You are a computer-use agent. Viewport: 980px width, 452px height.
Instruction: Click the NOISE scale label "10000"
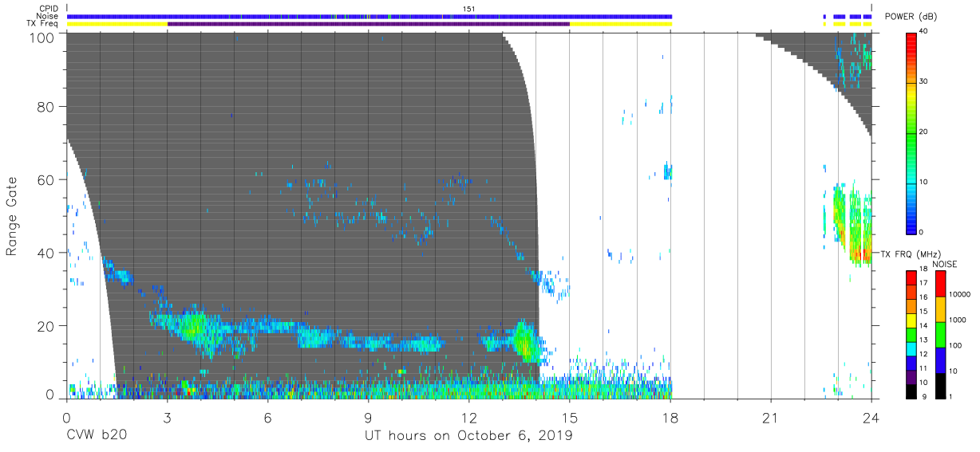point(961,294)
